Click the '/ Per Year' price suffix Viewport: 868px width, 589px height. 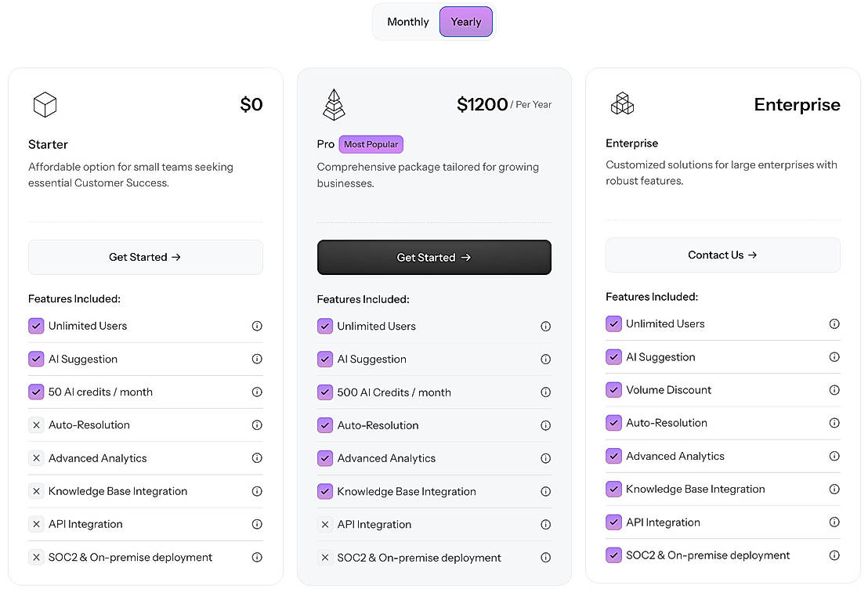(x=531, y=105)
